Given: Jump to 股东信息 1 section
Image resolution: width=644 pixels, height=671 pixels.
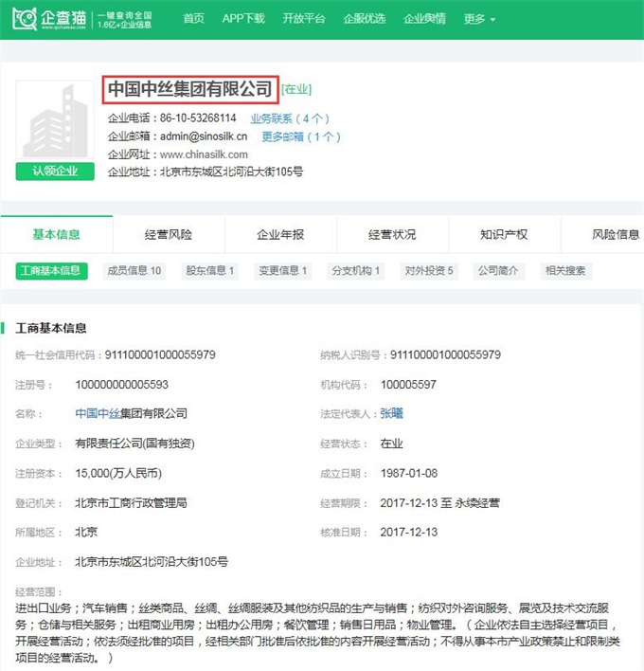Looking at the screenshot, I should point(210,271).
